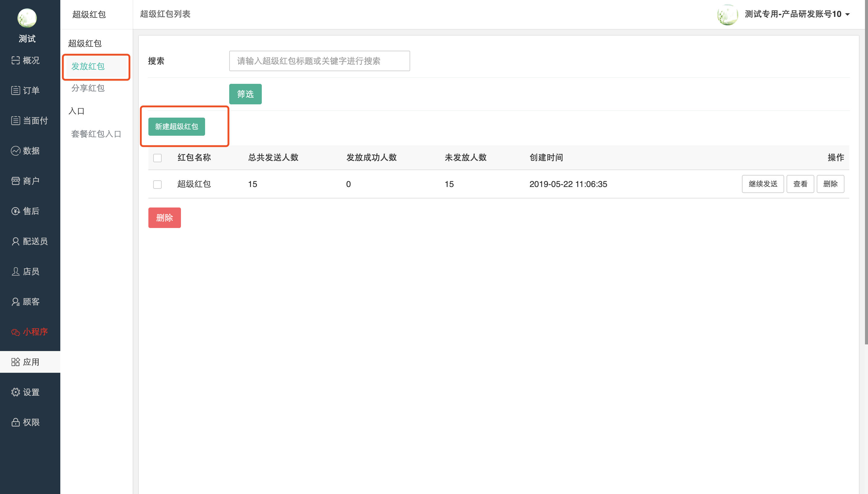Click the account avatar in top bar
868x494 pixels.
pyautogui.click(x=727, y=14)
